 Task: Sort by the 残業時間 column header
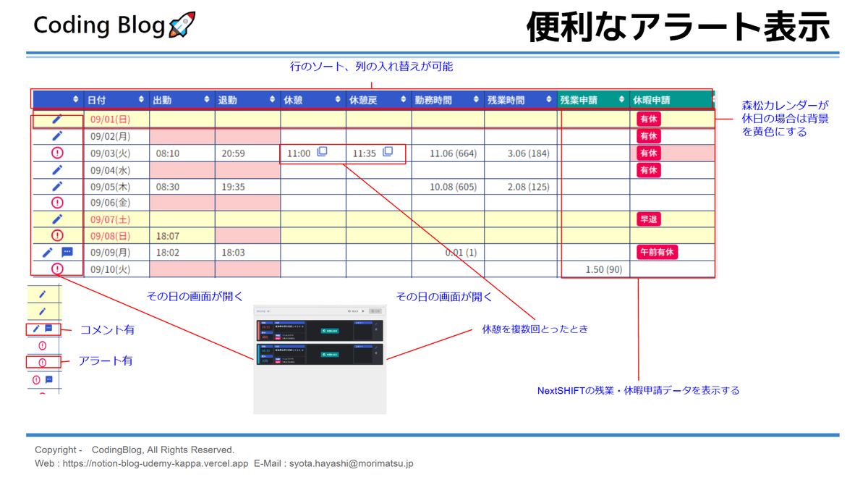tap(519, 100)
